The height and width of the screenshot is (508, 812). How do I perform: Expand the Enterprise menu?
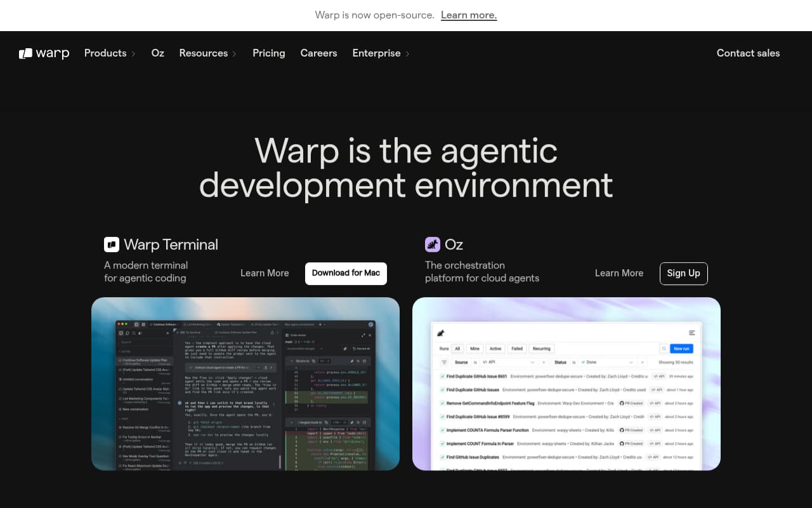[x=381, y=53]
